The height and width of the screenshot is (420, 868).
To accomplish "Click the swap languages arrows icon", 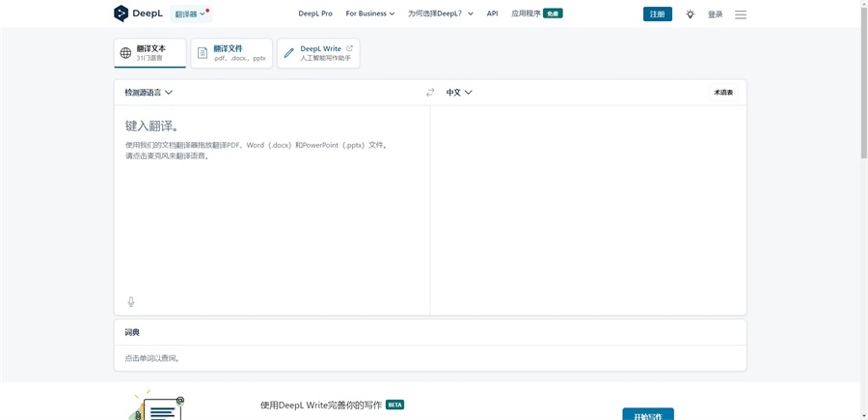I will (x=430, y=93).
